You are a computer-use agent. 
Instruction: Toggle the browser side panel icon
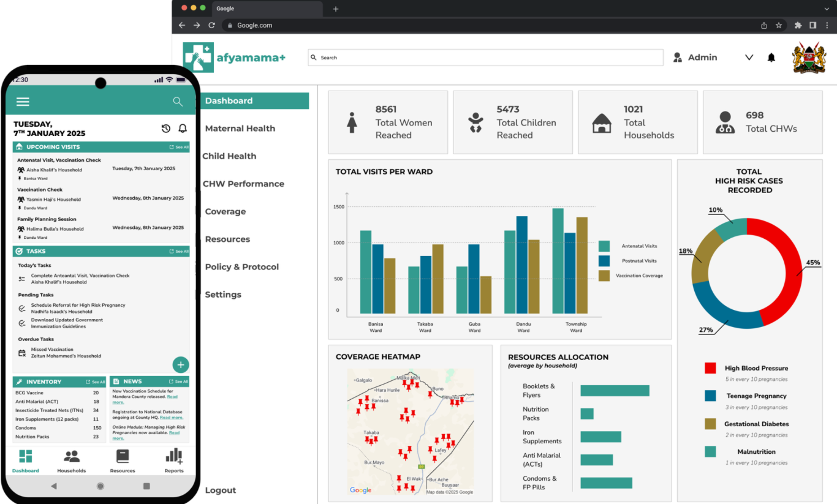[x=812, y=25]
